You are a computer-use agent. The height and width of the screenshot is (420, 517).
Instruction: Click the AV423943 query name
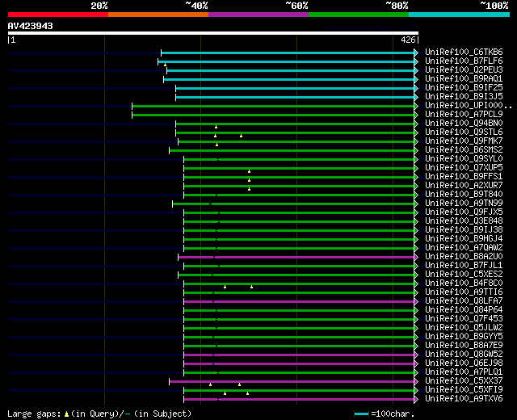[31, 26]
